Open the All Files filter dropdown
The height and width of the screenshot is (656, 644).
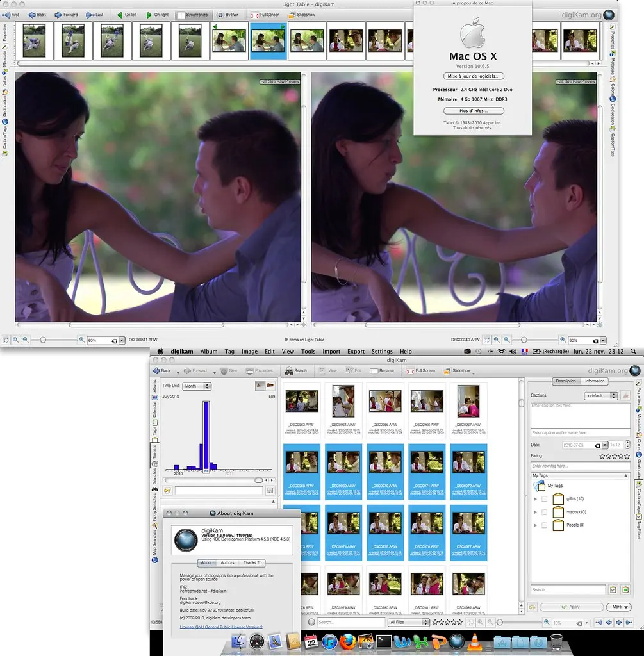tap(409, 622)
